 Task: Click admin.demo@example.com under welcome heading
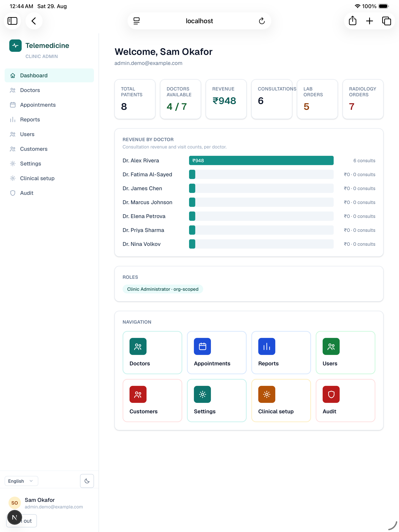[148, 63]
